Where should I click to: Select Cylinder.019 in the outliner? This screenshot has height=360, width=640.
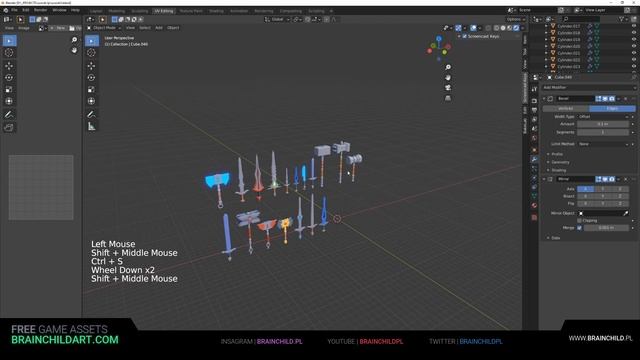point(569,40)
